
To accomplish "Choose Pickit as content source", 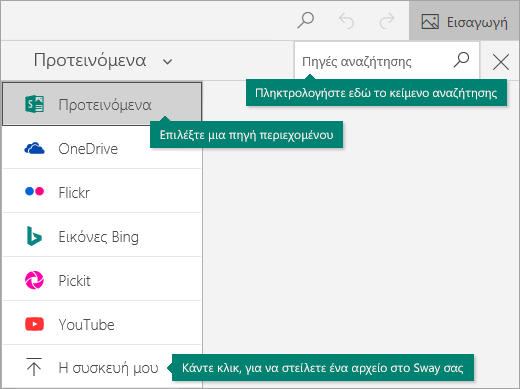I will point(102,280).
